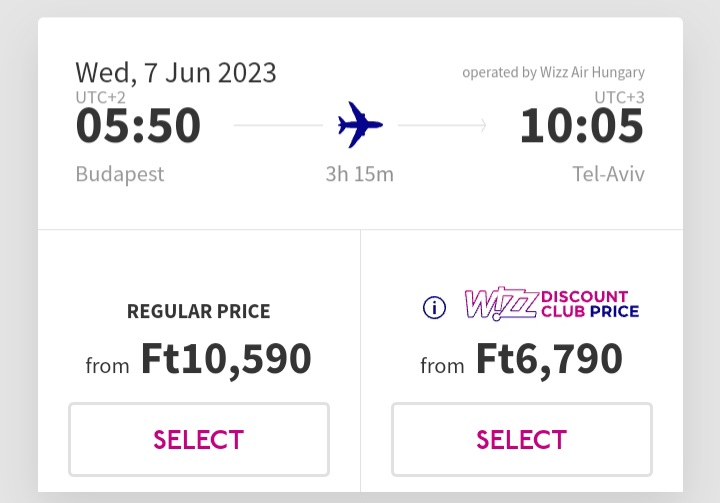Click the flight date Wed, 7 Jun 2023
Image resolution: width=720 pixels, height=503 pixels.
(x=176, y=73)
